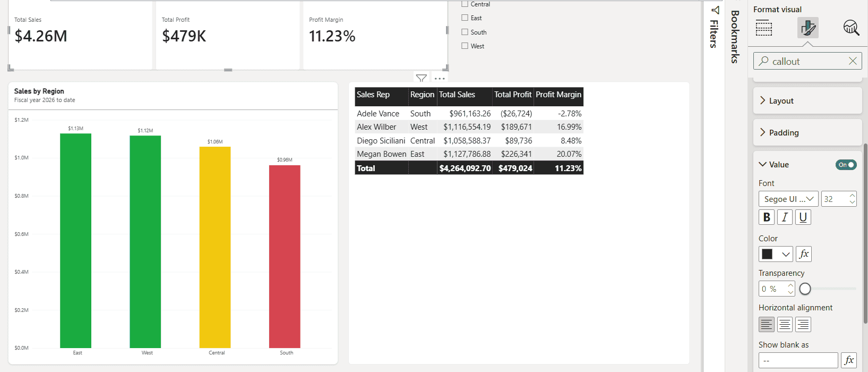Click the Adele Vance table cell
The width and height of the screenshot is (868, 372).
tap(378, 114)
